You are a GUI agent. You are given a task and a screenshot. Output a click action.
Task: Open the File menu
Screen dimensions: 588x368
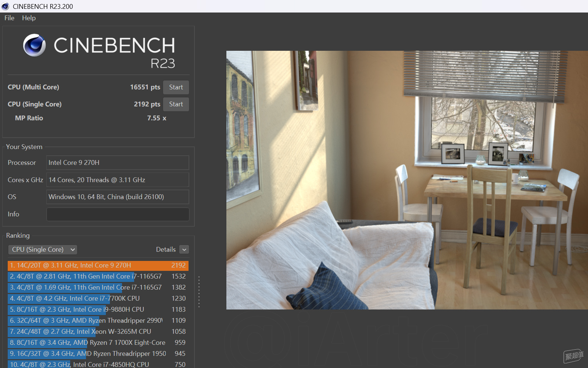tap(9, 18)
